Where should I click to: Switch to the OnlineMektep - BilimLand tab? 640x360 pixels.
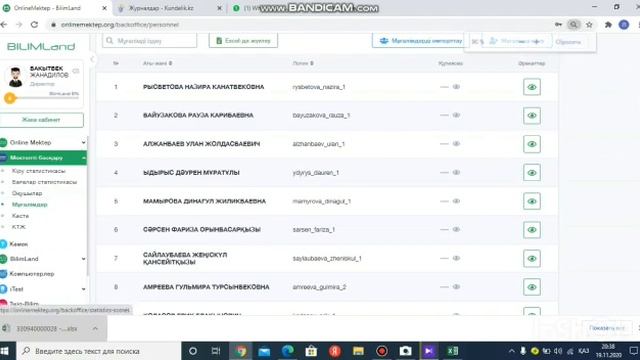[x=53, y=8]
